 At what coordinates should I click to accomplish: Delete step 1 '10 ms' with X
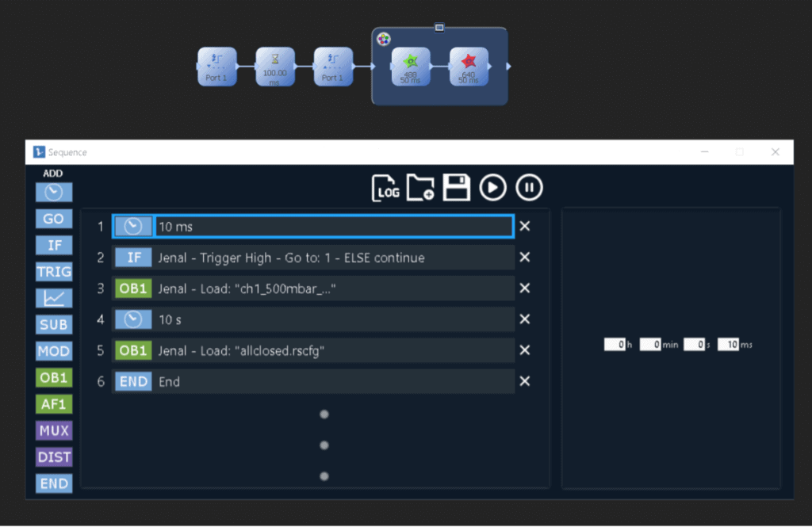[524, 227]
